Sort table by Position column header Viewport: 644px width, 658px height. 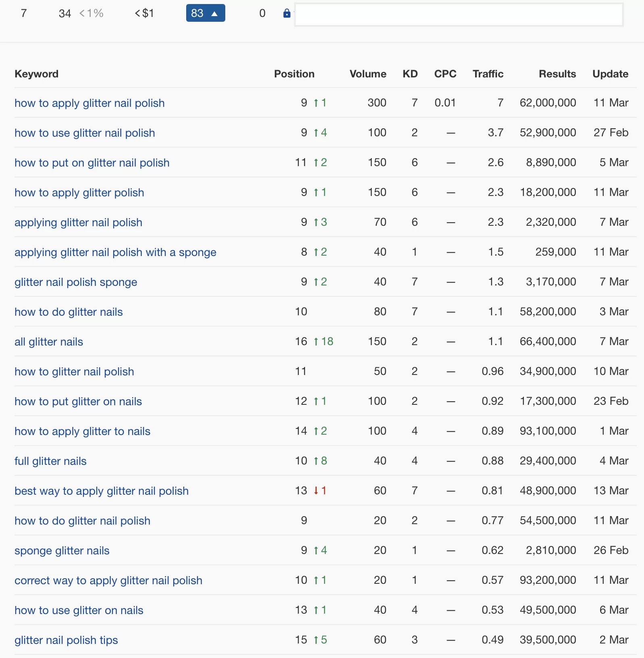(294, 74)
